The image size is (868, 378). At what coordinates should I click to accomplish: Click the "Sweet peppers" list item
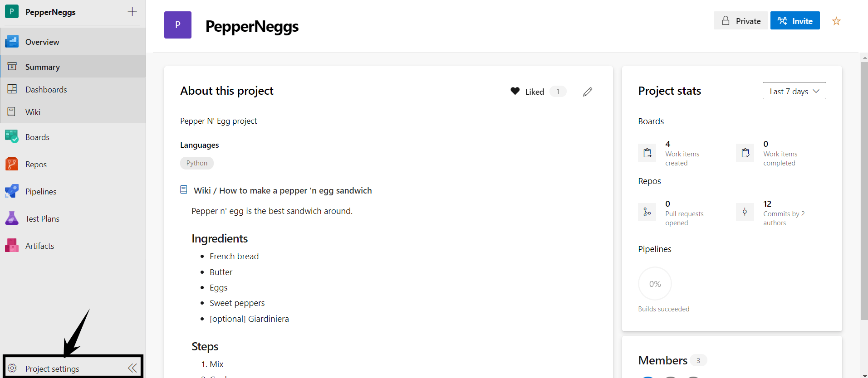(237, 303)
